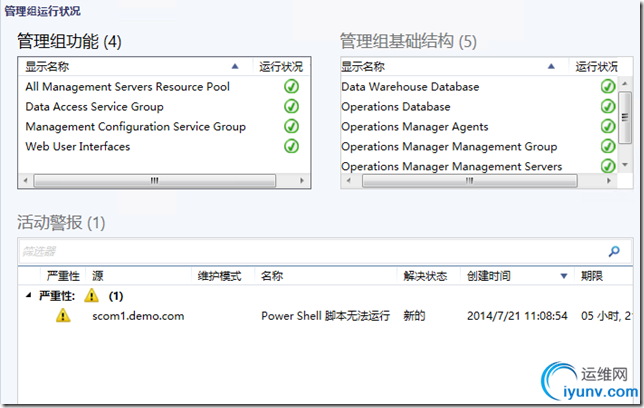
Task: Click the 活动警报 (1) heading
Action: click(61, 223)
